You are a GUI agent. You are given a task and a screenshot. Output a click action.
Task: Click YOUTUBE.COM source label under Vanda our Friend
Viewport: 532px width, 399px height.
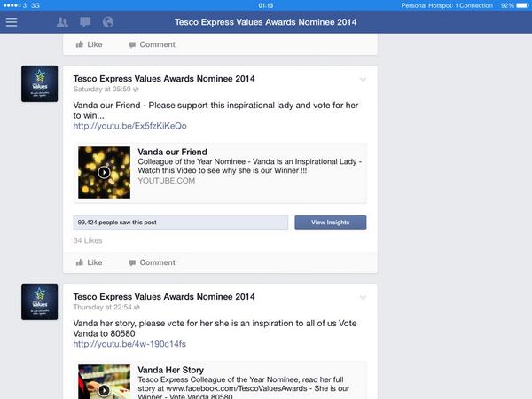[167, 181]
